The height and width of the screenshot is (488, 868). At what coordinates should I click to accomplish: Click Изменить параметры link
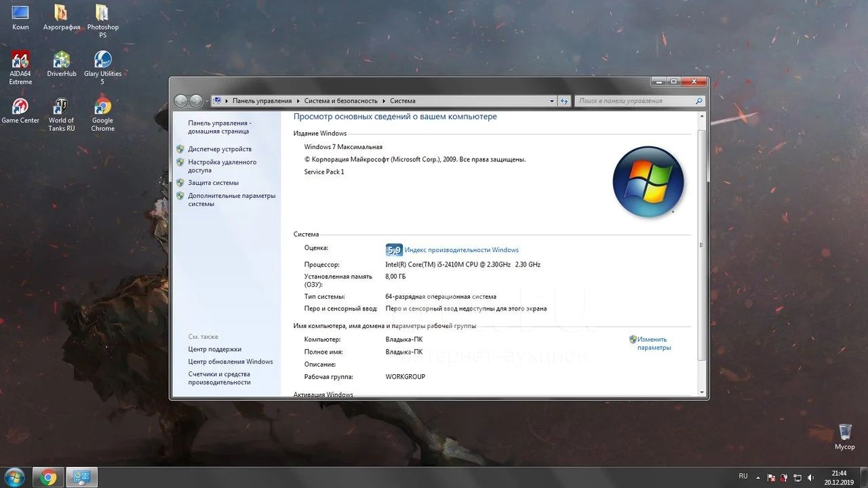(x=654, y=344)
